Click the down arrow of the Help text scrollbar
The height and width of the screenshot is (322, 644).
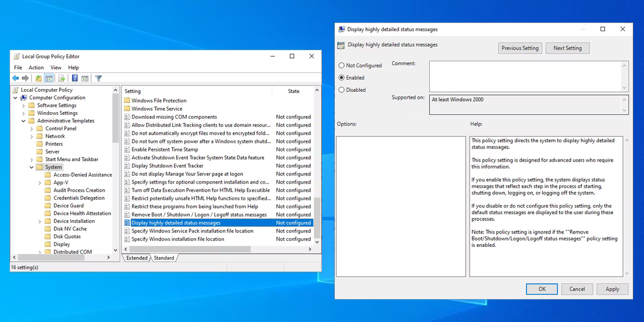(x=626, y=274)
